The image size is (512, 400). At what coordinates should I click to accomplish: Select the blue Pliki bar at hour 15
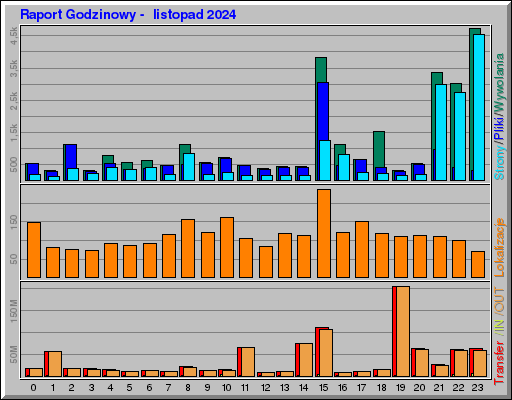(x=323, y=112)
